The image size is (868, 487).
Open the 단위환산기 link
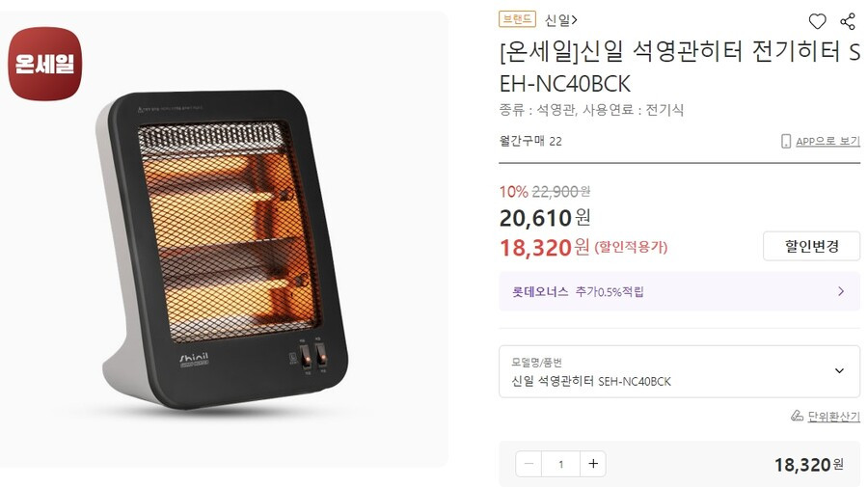tap(833, 417)
